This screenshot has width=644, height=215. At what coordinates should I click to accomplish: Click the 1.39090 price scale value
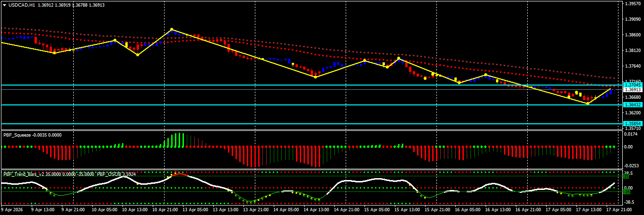[x=633, y=19]
